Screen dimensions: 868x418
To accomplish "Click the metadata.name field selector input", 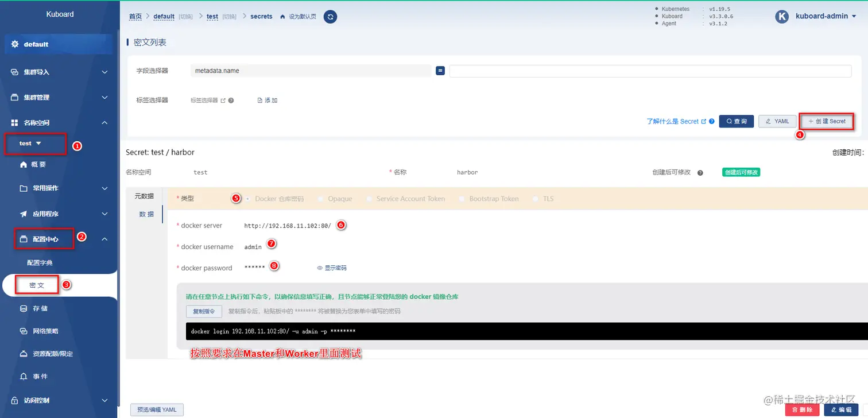I will 310,70.
